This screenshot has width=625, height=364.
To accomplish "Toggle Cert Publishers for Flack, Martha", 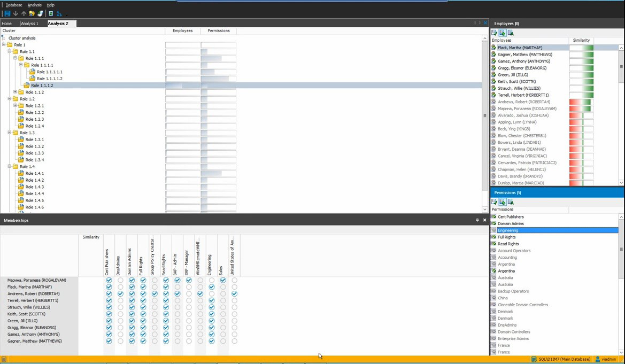I will [x=109, y=287].
